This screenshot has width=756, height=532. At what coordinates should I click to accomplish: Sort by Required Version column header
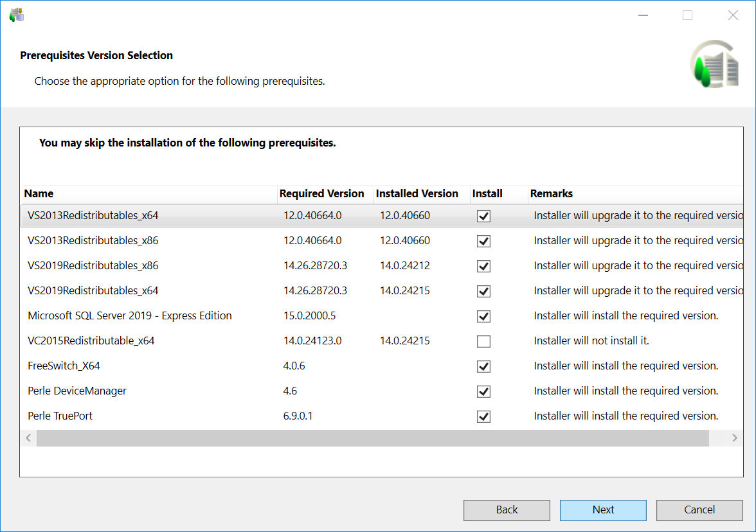[x=322, y=194]
